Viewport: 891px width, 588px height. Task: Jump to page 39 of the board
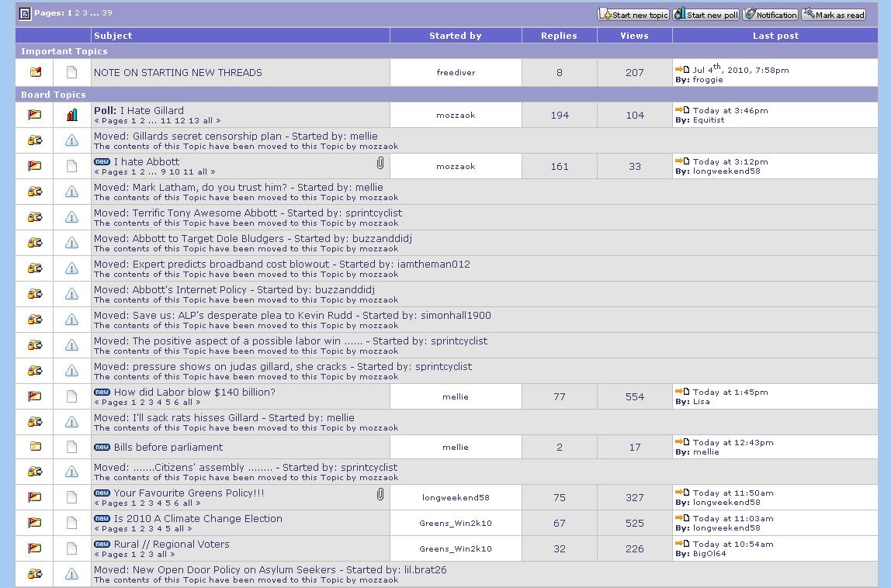point(107,13)
